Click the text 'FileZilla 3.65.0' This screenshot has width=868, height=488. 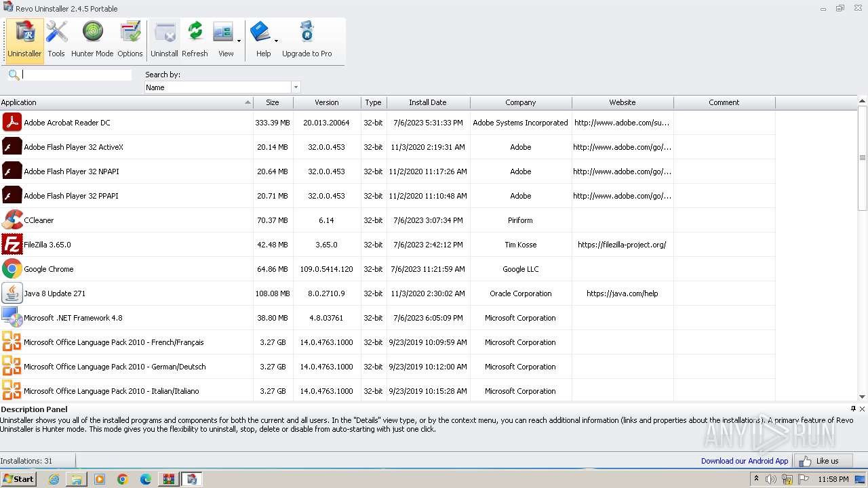(47, 245)
